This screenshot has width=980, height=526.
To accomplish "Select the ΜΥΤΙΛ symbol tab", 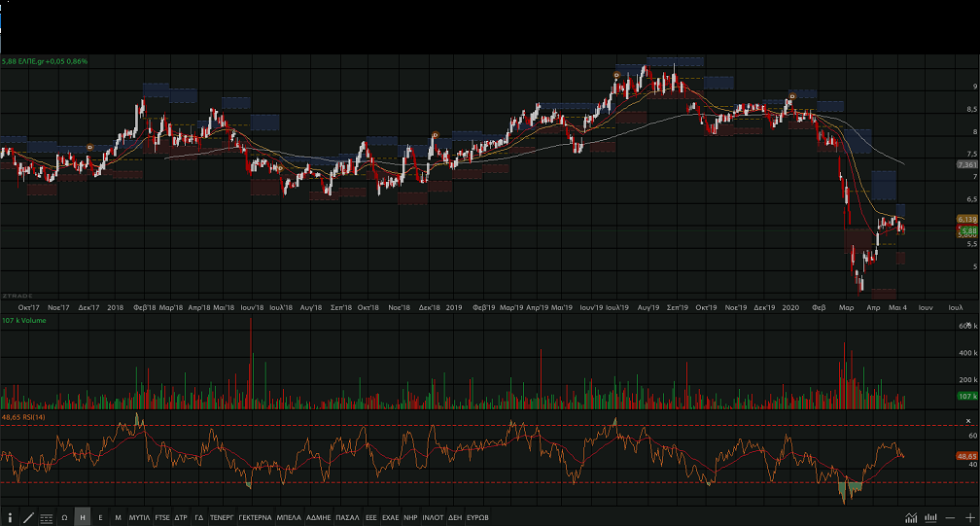I will point(139,517).
